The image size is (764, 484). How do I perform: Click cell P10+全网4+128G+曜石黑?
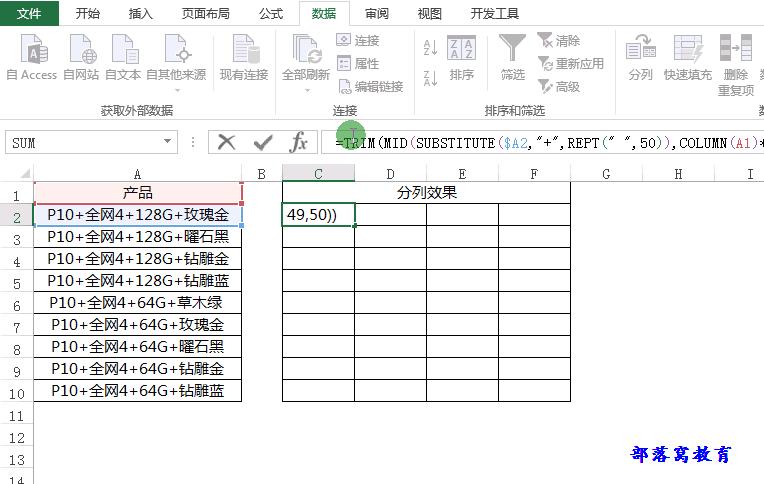click(138, 237)
